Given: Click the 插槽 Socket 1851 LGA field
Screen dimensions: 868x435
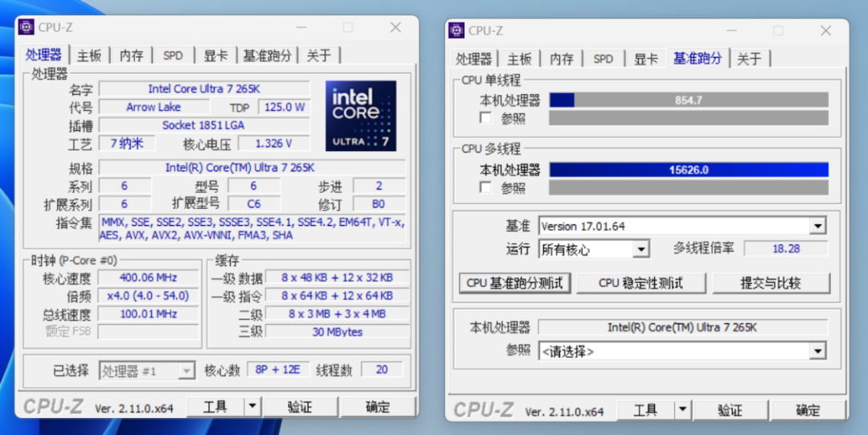Looking at the screenshot, I should (x=203, y=125).
